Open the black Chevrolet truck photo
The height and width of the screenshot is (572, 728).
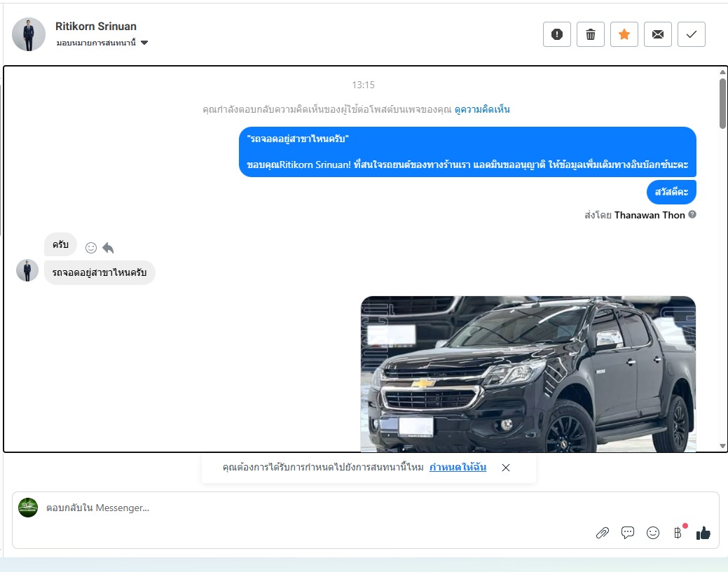coord(528,374)
